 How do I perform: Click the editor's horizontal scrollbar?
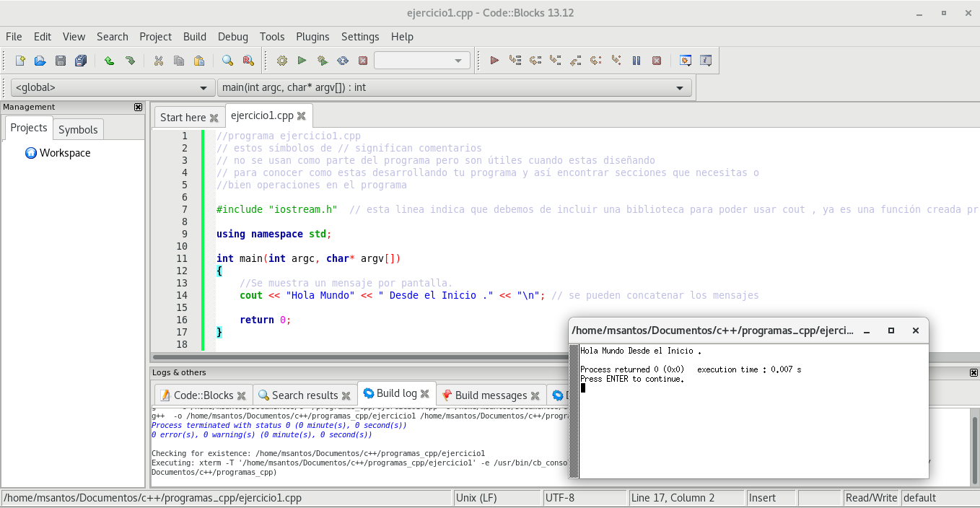tap(361, 356)
